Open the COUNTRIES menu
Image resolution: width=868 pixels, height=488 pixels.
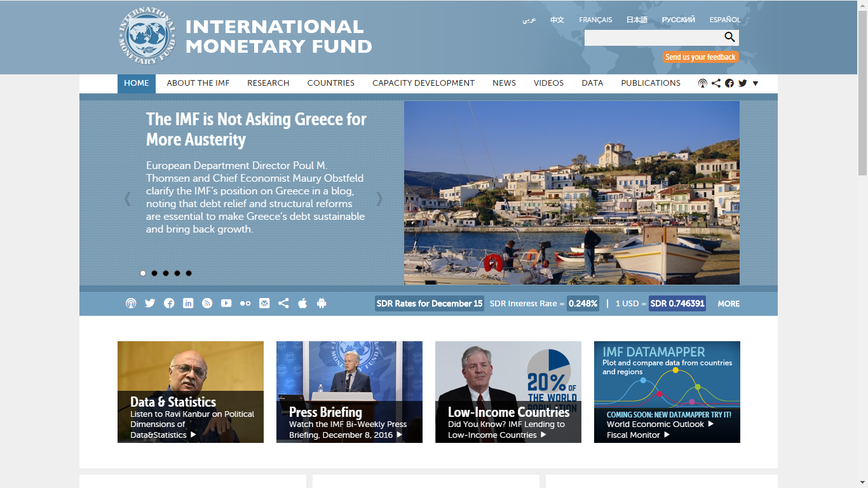(x=331, y=83)
